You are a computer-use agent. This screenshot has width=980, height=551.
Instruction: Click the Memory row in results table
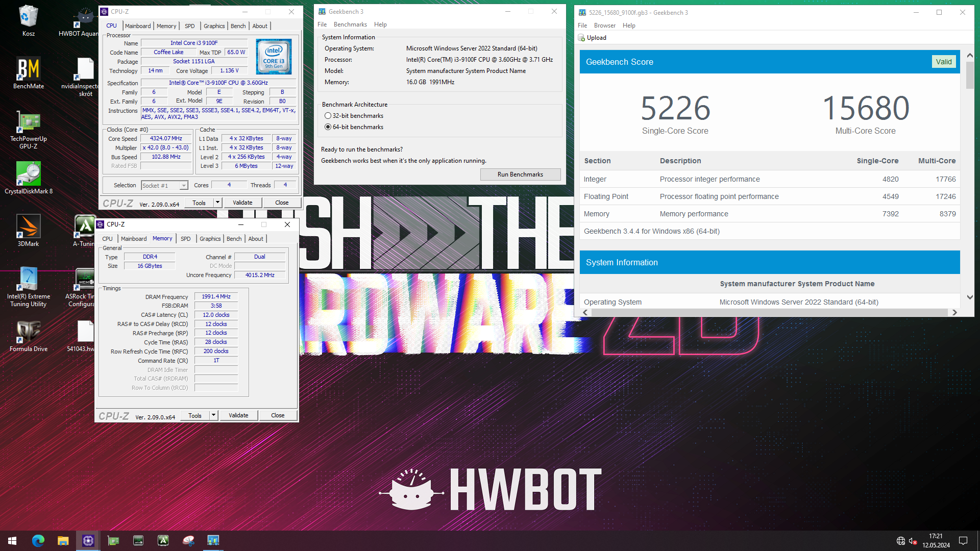click(770, 214)
